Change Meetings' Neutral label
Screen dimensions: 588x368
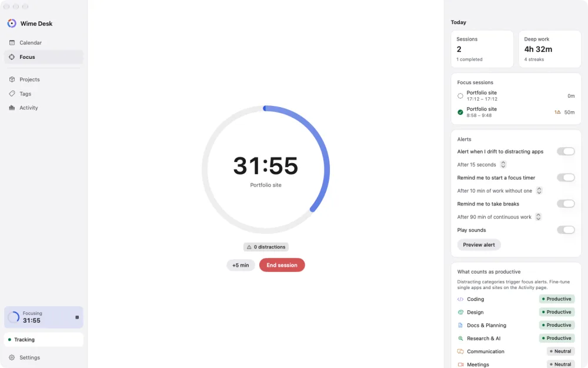point(560,364)
